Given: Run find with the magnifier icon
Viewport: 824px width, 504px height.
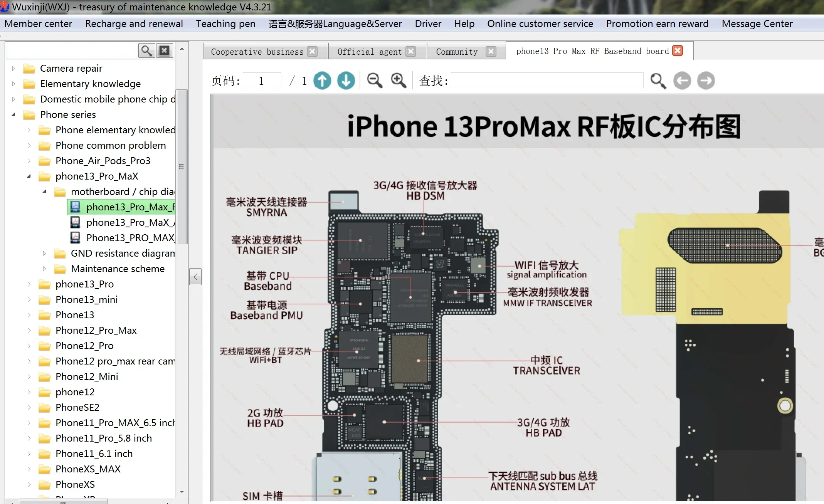Looking at the screenshot, I should pyautogui.click(x=658, y=81).
